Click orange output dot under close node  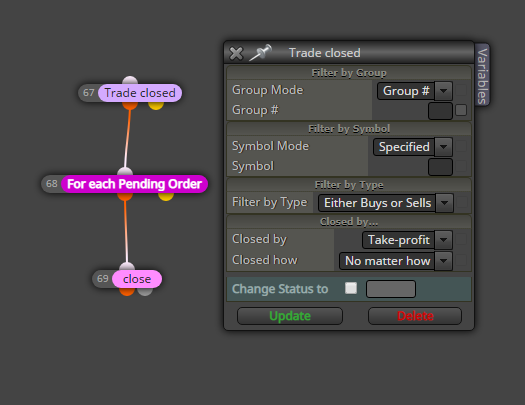pos(127,292)
